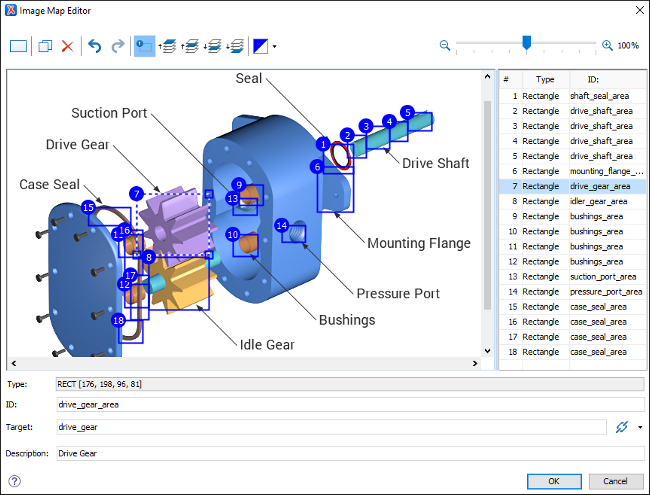Viewport: 650px width, 495px height.
Task: Expand the Target link options arrow
Action: coord(639,427)
